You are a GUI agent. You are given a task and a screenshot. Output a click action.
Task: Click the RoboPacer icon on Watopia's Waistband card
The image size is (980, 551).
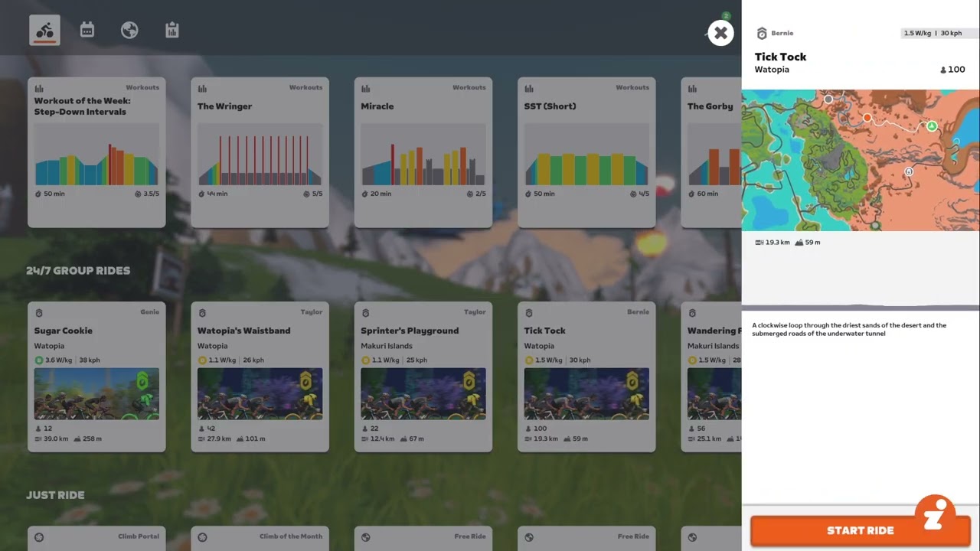point(202,313)
